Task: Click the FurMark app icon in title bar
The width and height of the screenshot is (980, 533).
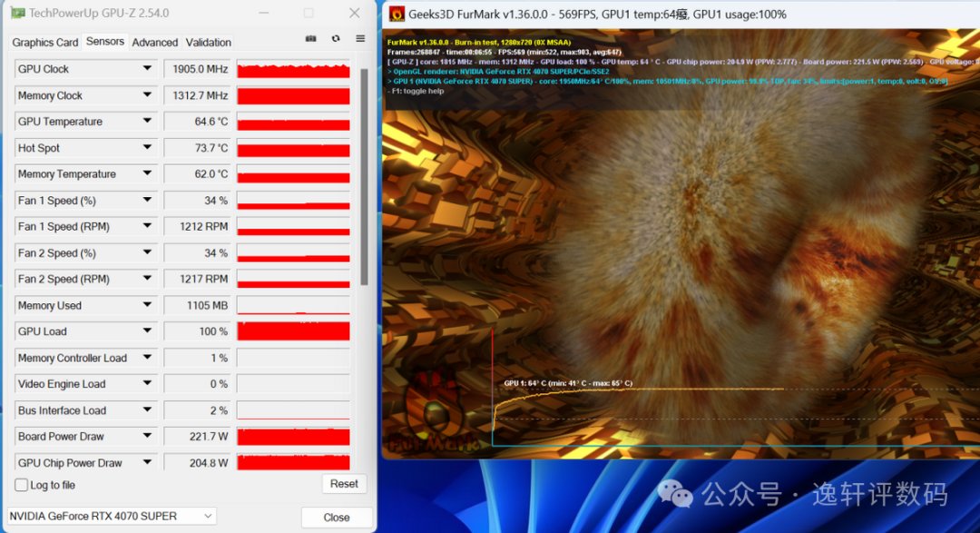Action: [x=397, y=14]
